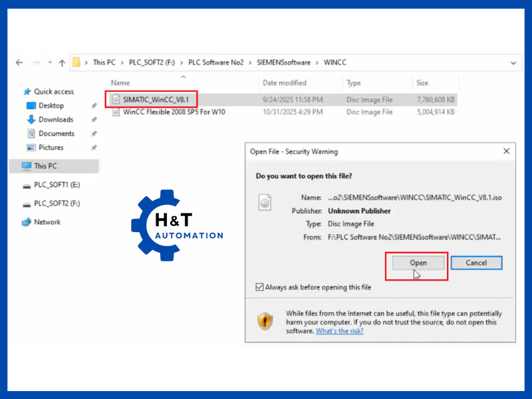Expand the address bar history dropdown
This screenshot has height=399, width=532.
(513, 63)
